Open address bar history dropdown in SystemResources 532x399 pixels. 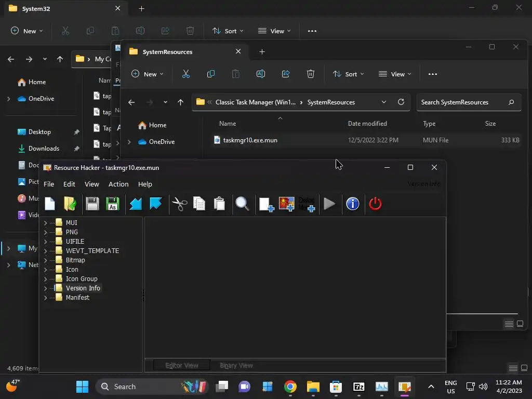pos(384,102)
